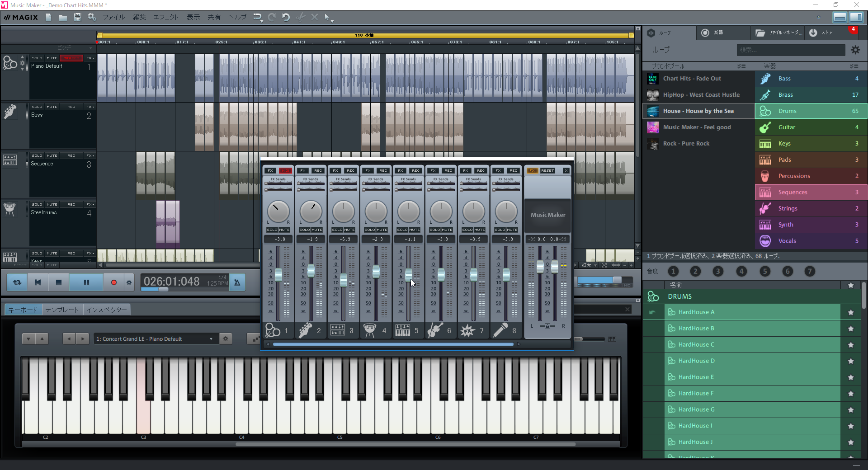The width and height of the screenshot is (868, 470).
Task: Open the エフェクト menu
Action: [x=165, y=17]
